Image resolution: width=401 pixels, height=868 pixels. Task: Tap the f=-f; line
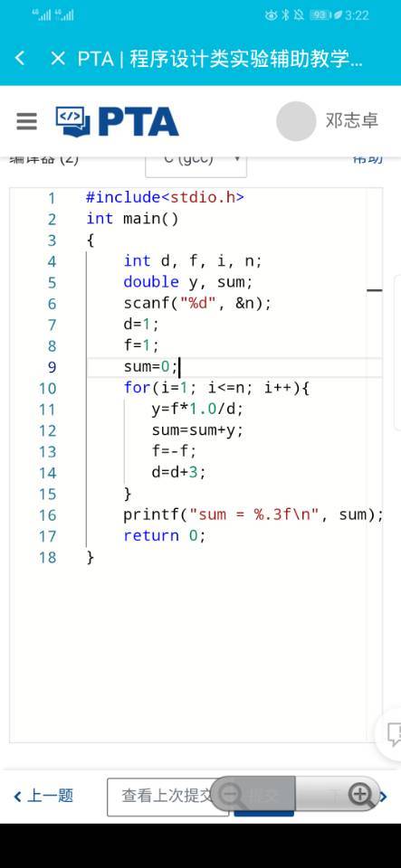click(175, 452)
